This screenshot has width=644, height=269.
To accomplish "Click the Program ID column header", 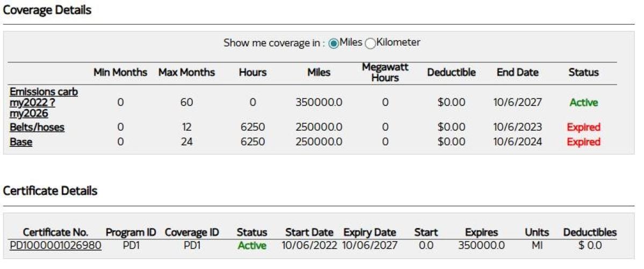I will [131, 232].
